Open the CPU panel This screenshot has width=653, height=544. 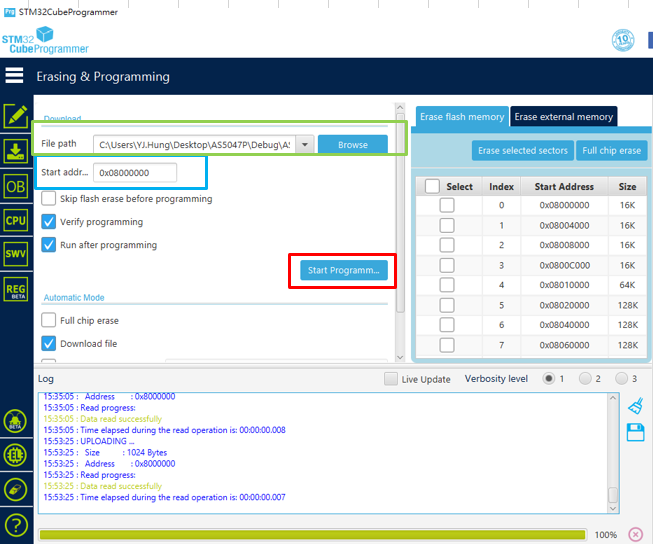(x=16, y=220)
